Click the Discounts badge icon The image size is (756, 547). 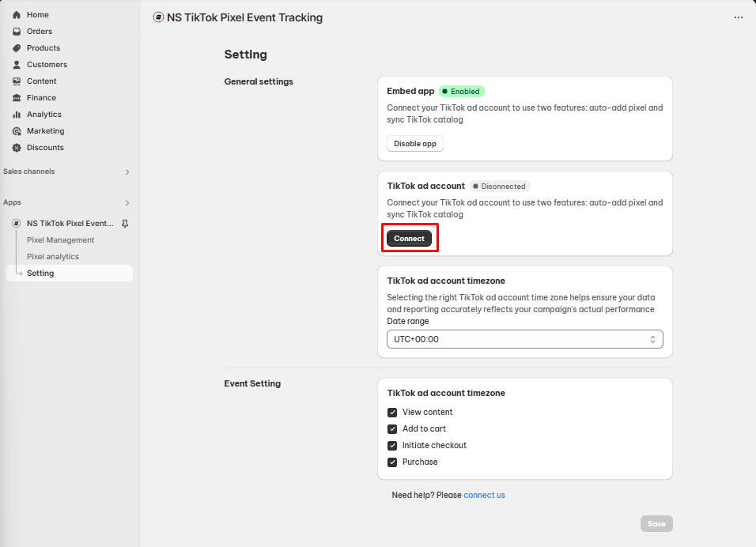(x=17, y=148)
